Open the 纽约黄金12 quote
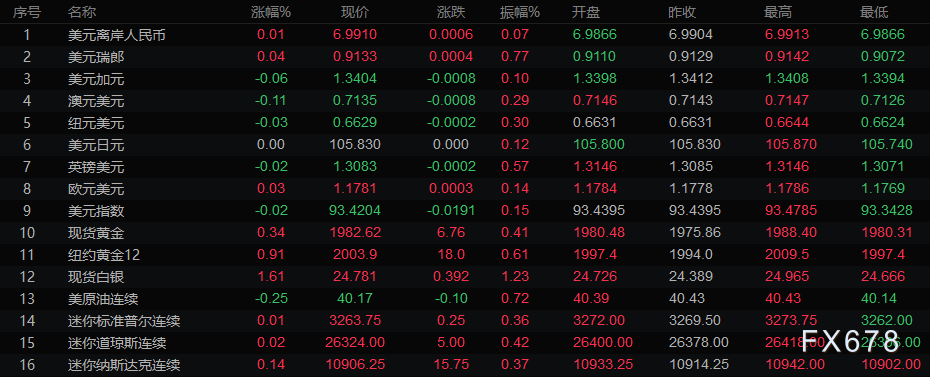 click(465, 255)
